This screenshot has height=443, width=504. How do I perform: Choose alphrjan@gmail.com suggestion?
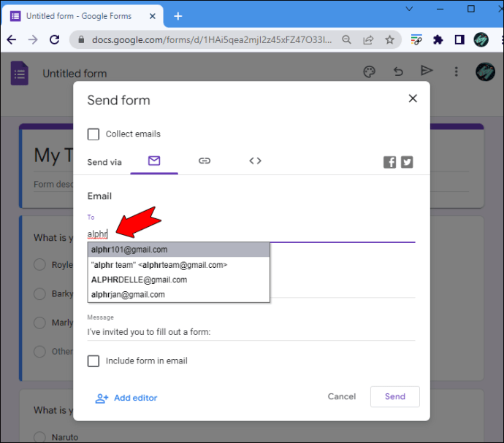[x=179, y=295]
